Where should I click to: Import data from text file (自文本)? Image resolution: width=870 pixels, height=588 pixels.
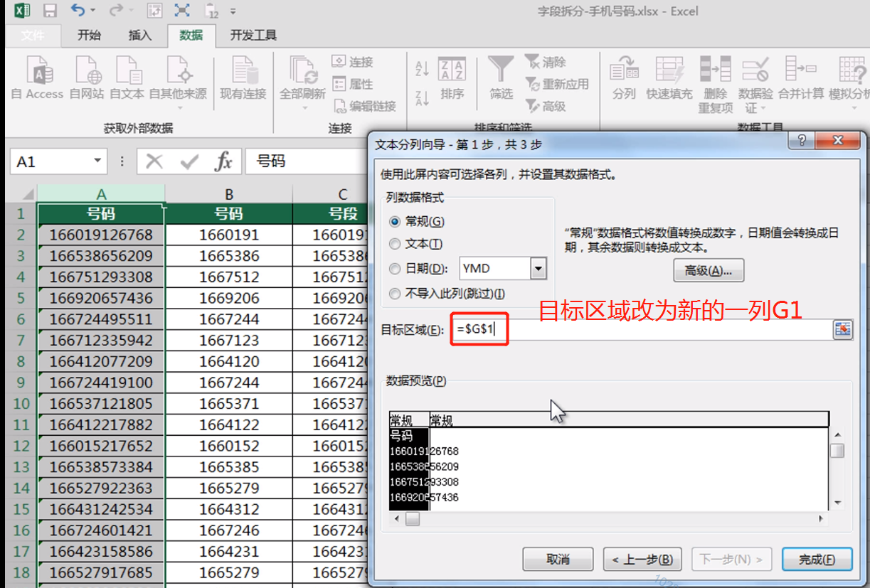[128, 78]
